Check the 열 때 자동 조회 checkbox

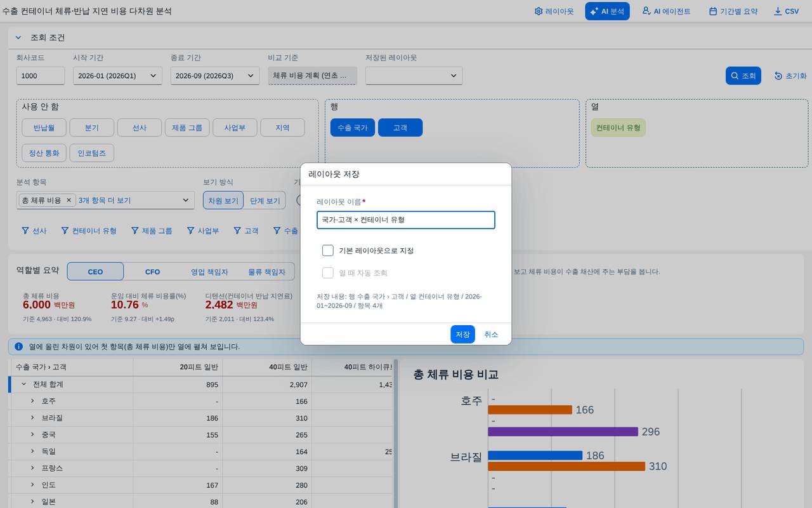(x=328, y=273)
